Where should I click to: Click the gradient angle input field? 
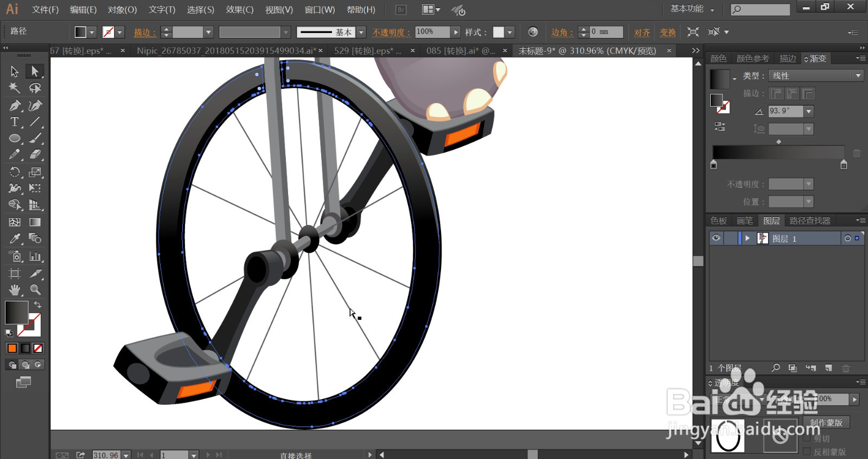click(x=786, y=111)
